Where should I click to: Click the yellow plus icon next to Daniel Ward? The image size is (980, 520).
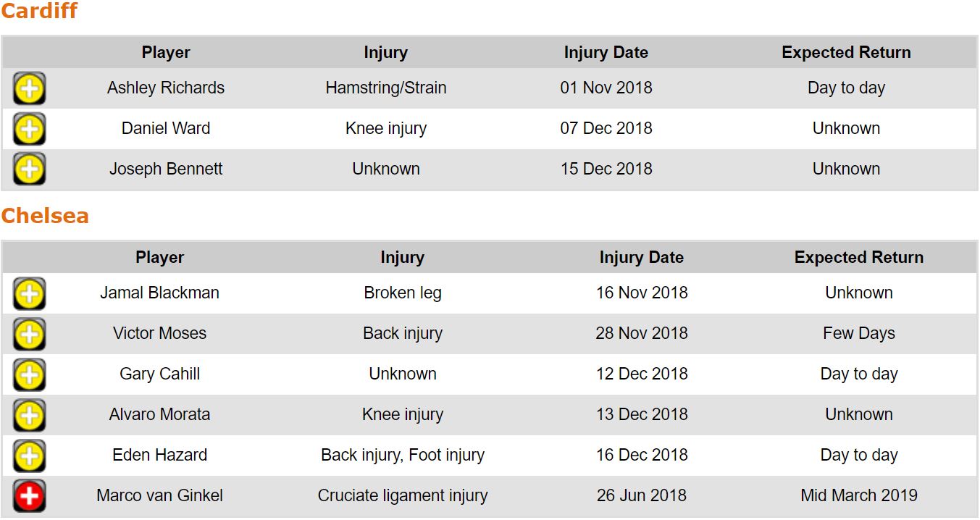pyautogui.click(x=29, y=130)
